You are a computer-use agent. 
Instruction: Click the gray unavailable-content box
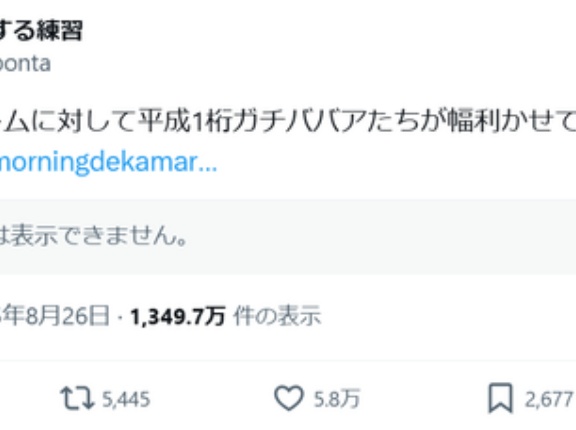pos(288,237)
